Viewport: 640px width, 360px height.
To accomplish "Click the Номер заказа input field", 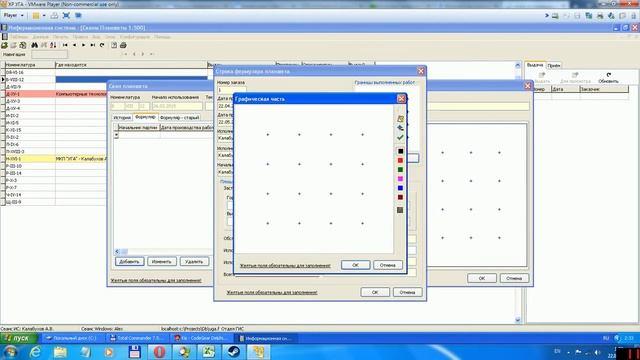I will tap(231, 90).
